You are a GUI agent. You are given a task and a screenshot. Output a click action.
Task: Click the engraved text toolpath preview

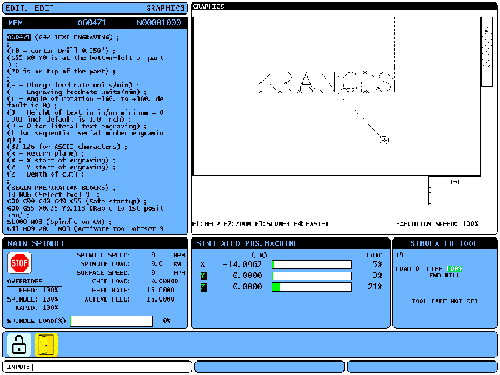click(326, 82)
